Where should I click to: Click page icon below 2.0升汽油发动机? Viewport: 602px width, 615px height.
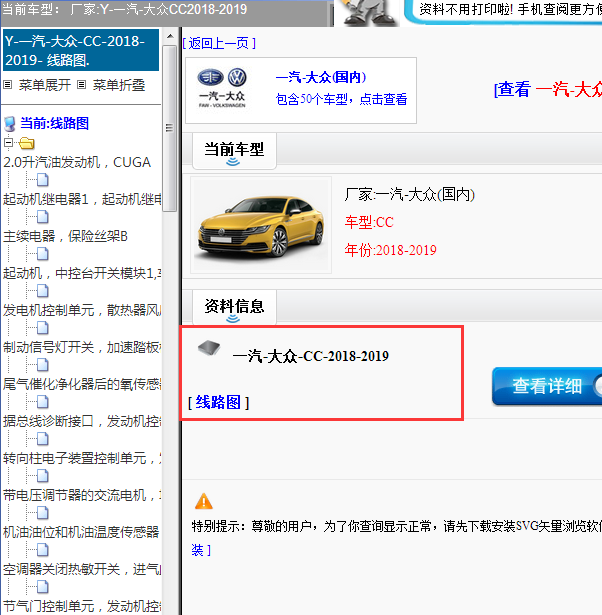click(43, 180)
